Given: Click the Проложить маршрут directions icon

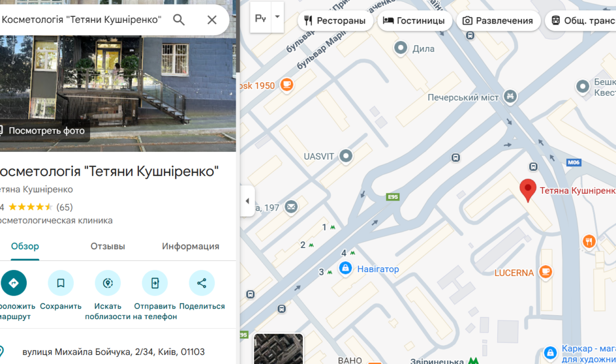Looking at the screenshot, I should (x=13, y=283).
